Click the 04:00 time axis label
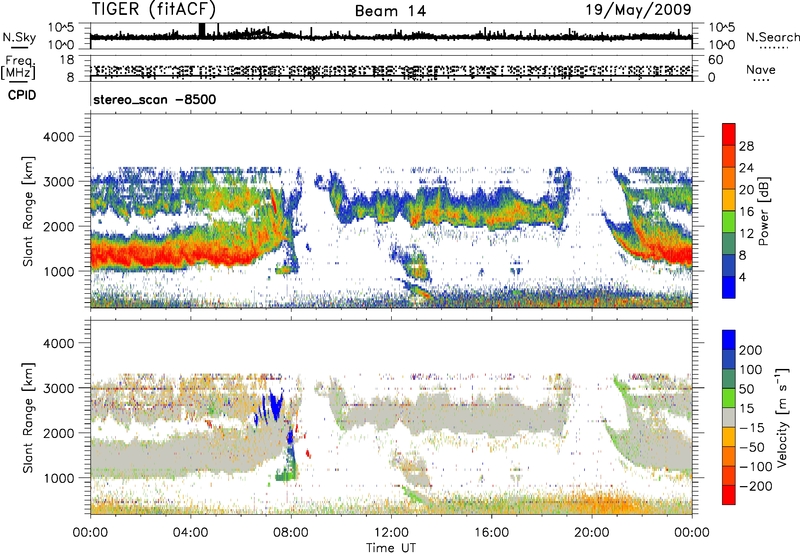The height and width of the screenshot is (554, 800). click(190, 533)
